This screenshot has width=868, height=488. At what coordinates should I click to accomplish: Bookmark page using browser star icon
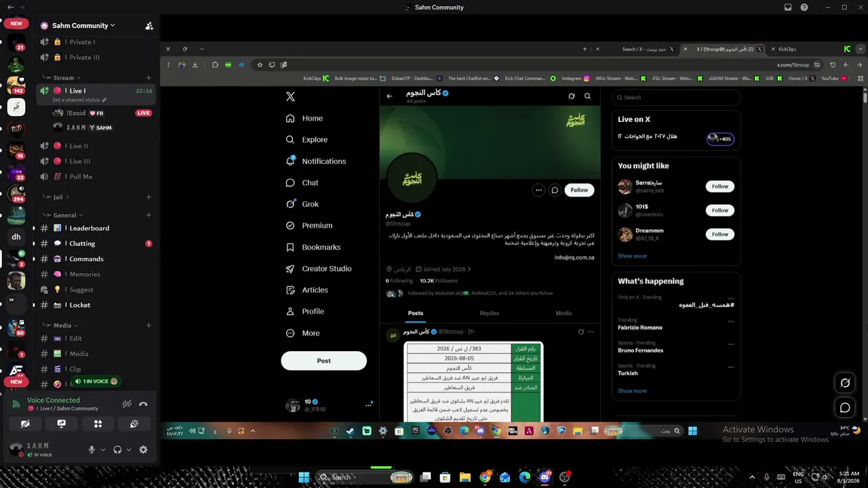pos(259,65)
